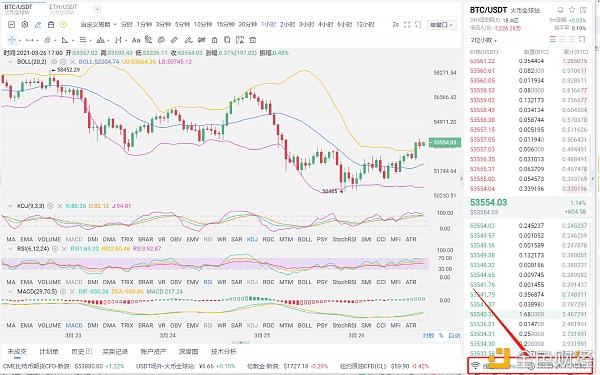Select the 12-hour timeframe
Image resolution: width=600 pixels, height=375 pixels.
tap(365, 24)
